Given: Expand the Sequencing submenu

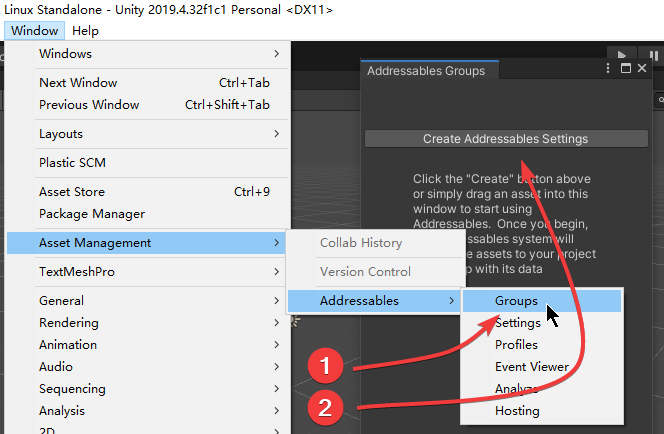Looking at the screenshot, I should 148,389.
